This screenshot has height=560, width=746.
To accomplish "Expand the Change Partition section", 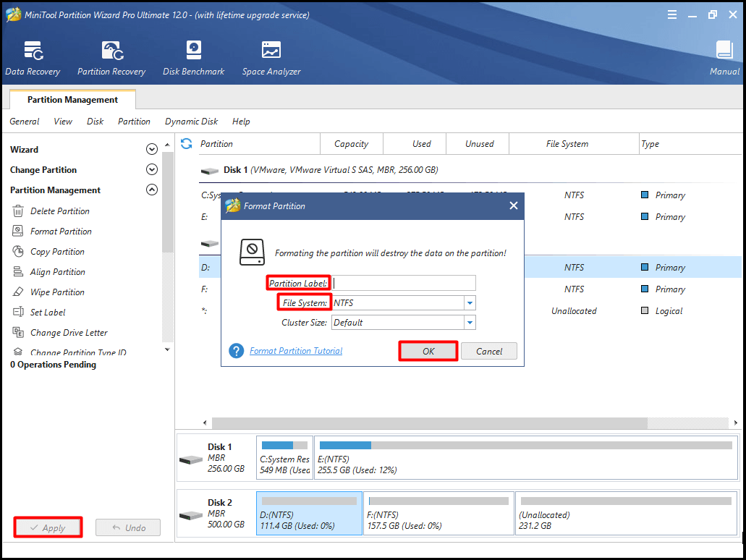I will (152, 169).
